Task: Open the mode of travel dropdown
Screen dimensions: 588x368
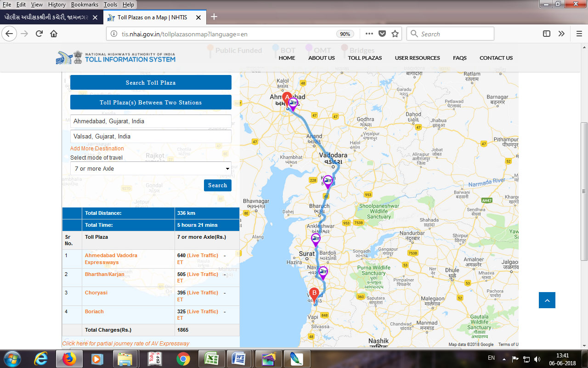Action: click(x=151, y=168)
